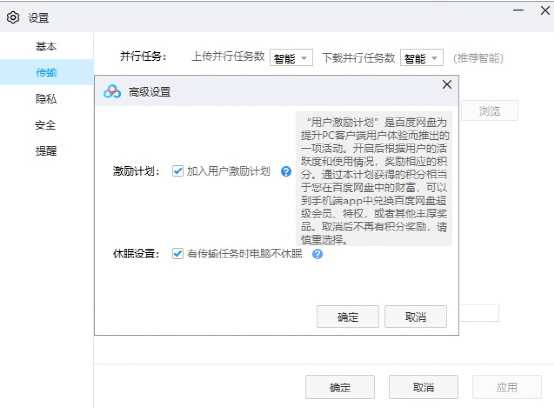Open the 提醒 settings tab
Viewport: 554px width, 408px height.
46,151
